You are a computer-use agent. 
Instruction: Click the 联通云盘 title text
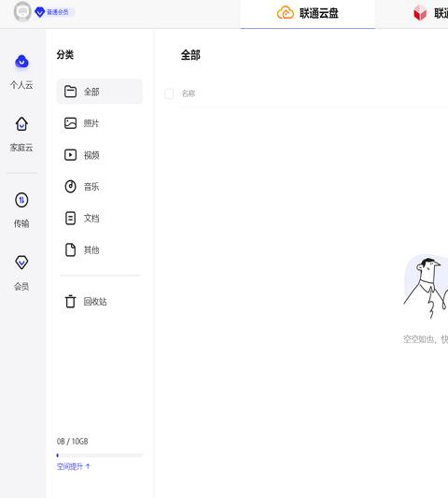[x=319, y=13]
